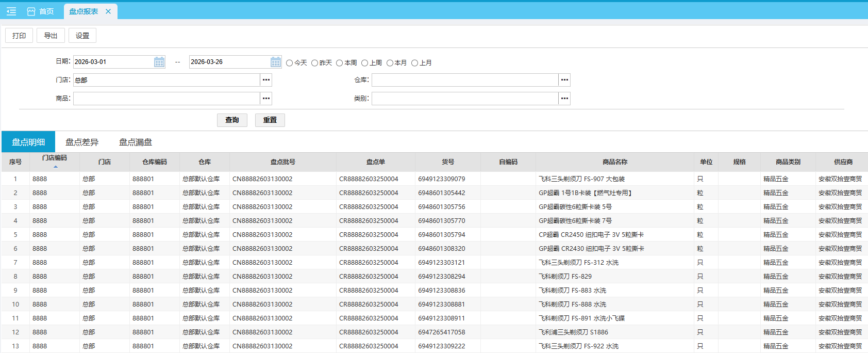Click the 仓库 ellipsis browse button

(x=564, y=80)
